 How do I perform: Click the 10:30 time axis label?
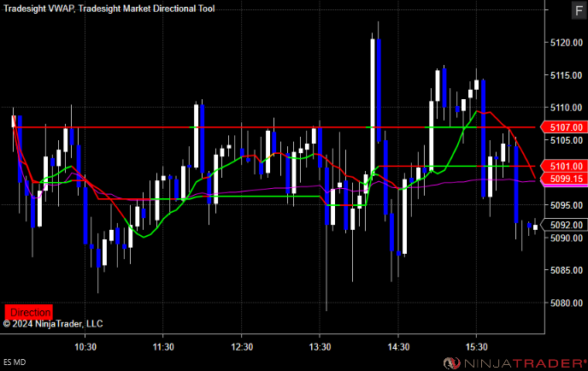(85, 347)
